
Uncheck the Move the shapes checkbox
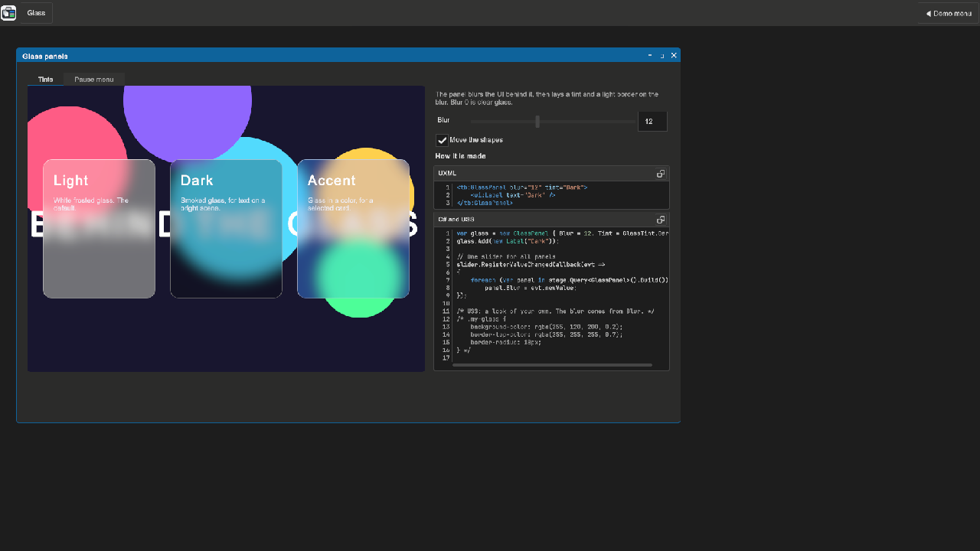(x=443, y=140)
